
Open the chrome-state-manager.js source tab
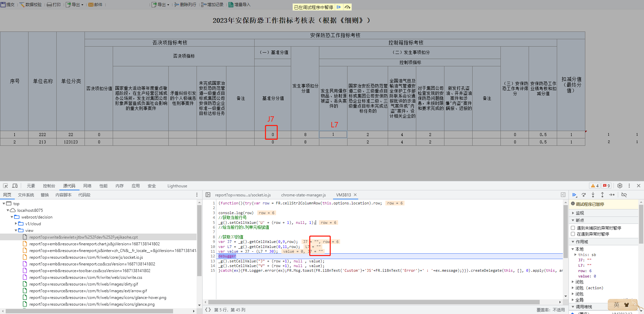[x=303, y=195]
